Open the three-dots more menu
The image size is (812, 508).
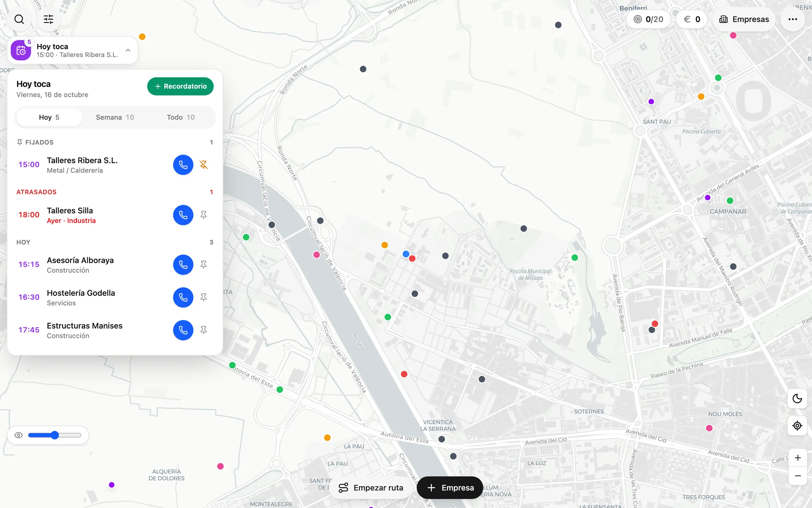pyautogui.click(x=793, y=19)
